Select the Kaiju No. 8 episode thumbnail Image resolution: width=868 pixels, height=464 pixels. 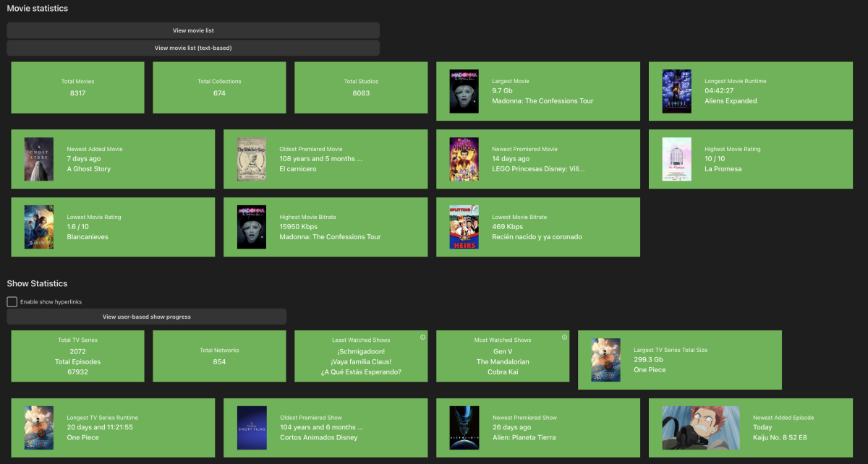(701, 428)
